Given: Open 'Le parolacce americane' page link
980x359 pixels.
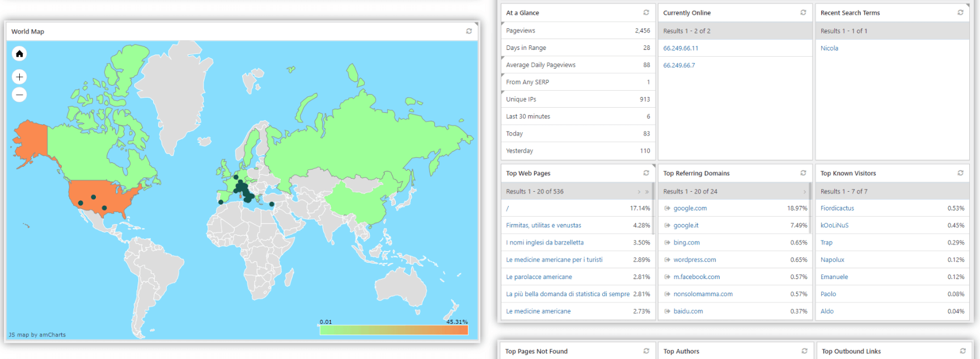Looking at the screenshot, I should point(539,277).
